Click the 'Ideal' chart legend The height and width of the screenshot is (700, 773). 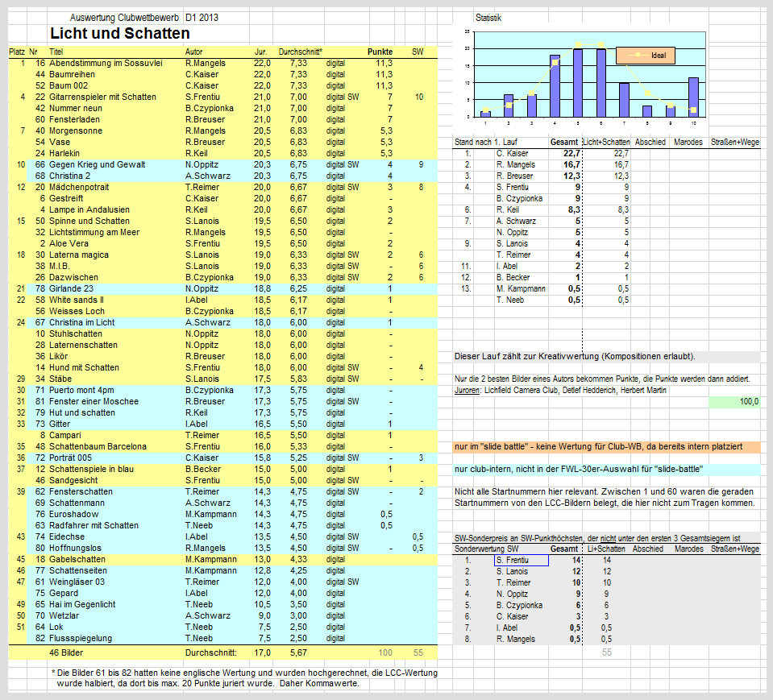point(646,56)
